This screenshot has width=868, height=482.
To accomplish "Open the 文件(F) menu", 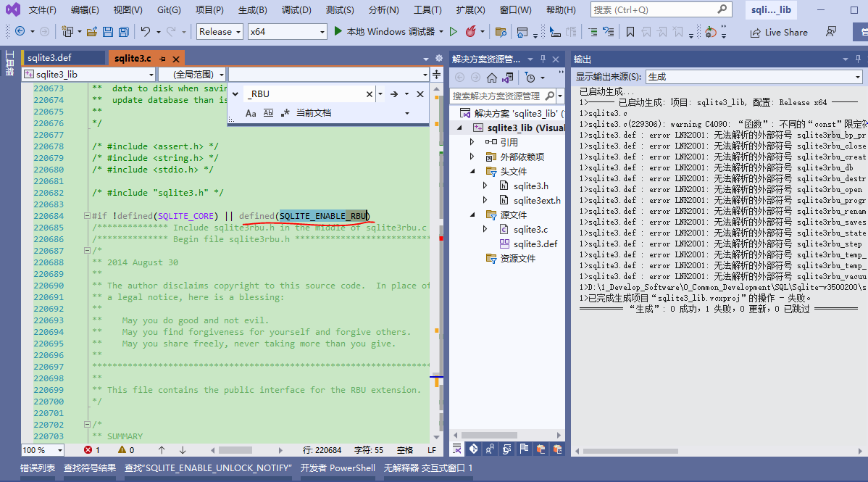I will 42,10.
